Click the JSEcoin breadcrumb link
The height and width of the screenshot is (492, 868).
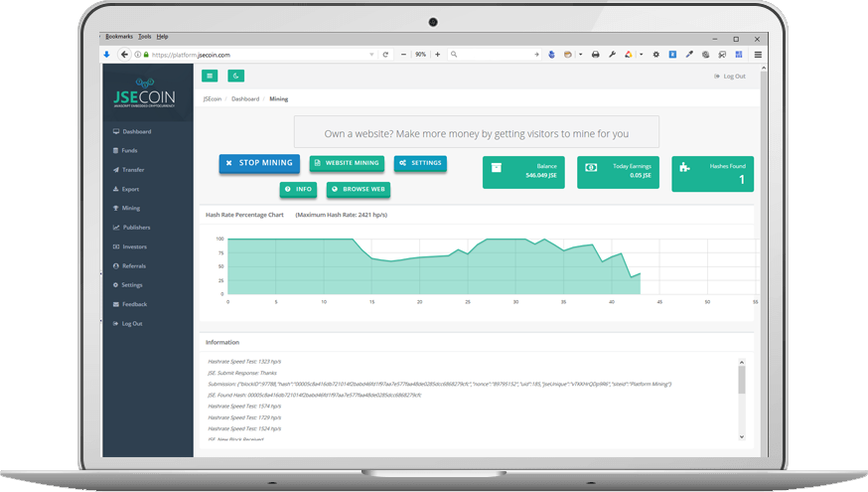click(x=212, y=99)
